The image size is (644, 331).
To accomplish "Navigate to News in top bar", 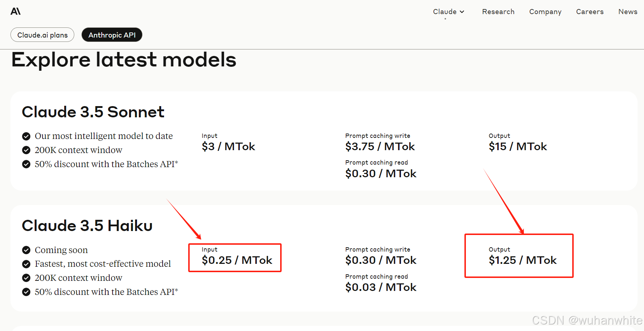I will pos(627,12).
